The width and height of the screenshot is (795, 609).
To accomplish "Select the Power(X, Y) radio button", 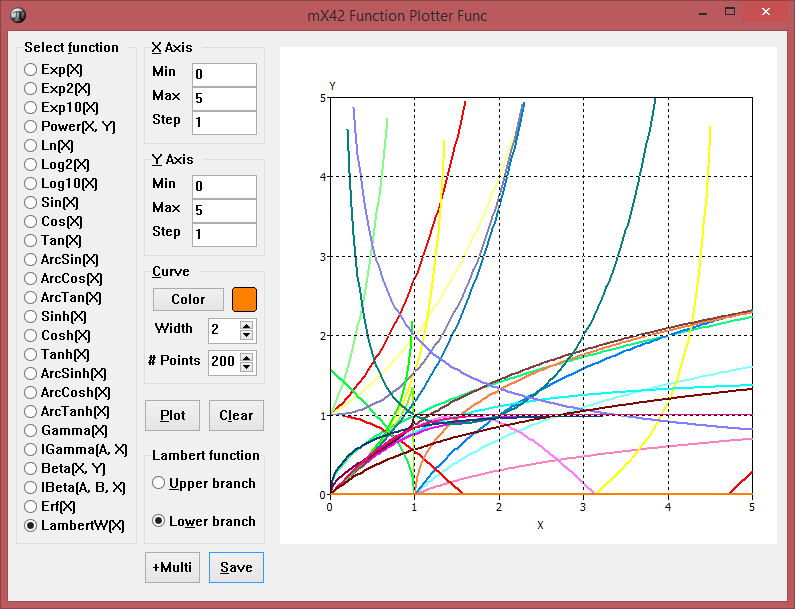I will point(32,126).
